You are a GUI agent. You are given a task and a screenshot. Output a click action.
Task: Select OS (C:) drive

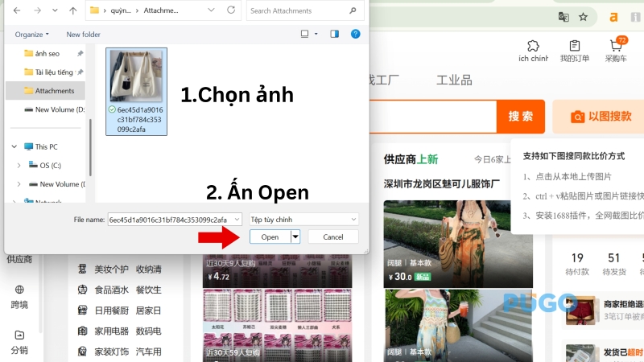[x=45, y=166]
